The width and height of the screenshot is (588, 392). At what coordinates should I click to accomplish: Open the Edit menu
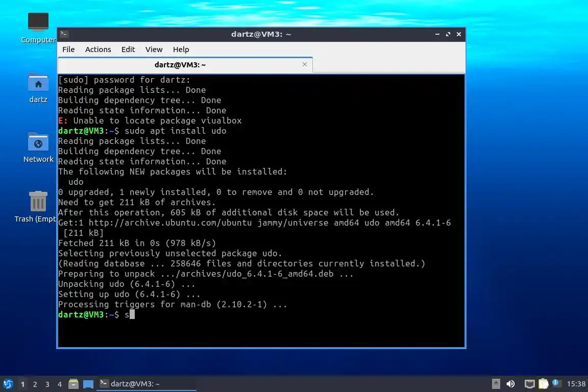(128, 50)
